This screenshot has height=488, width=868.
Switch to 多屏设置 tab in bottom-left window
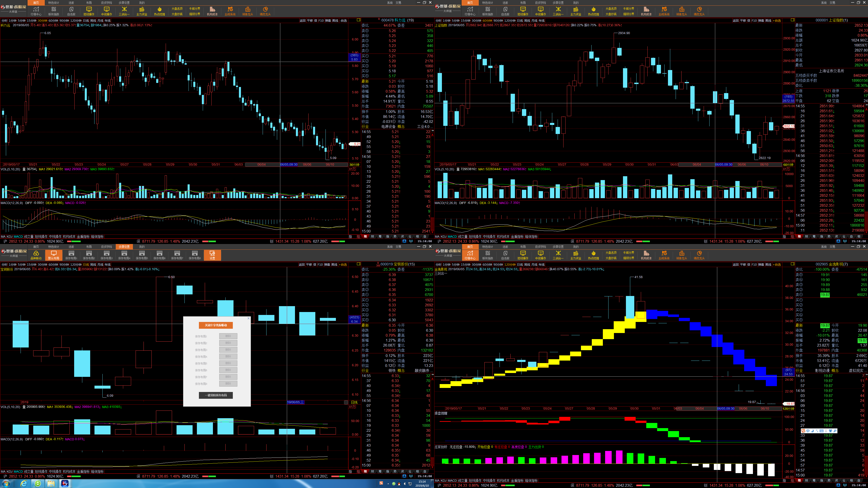pos(124,246)
